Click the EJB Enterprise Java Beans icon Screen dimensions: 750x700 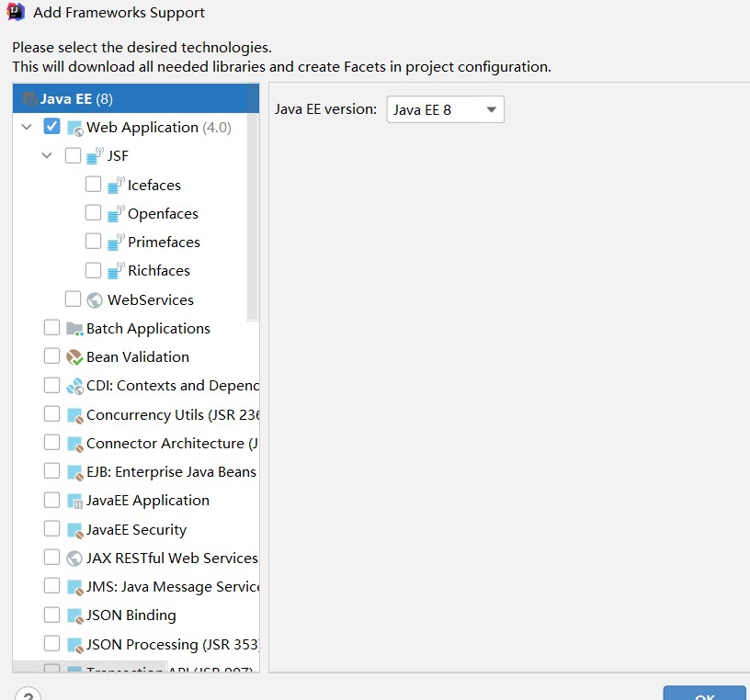click(x=75, y=472)
